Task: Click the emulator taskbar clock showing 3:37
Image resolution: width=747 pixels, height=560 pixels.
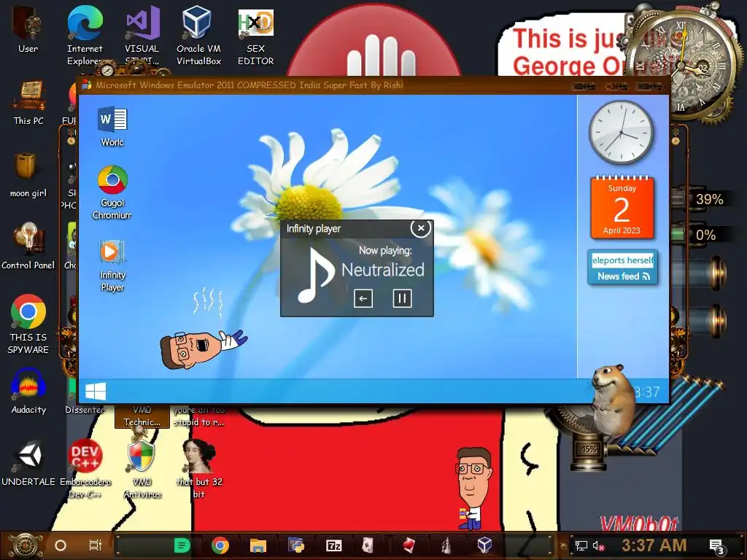Action: coord(647,392)
